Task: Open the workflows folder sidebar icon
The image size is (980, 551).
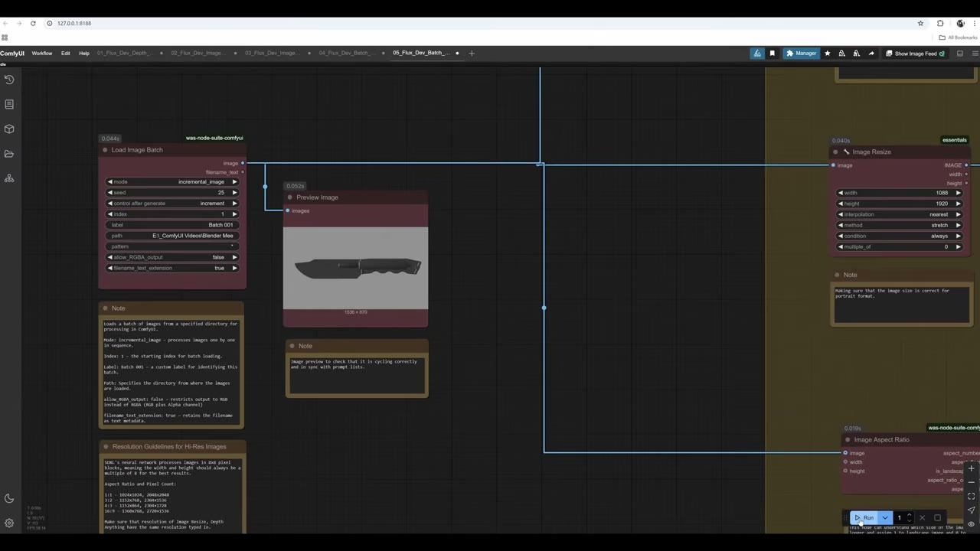Action: pos(9,154)
